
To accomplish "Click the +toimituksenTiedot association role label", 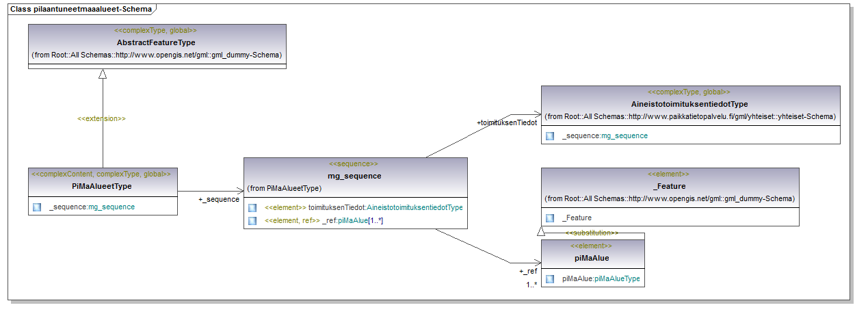I will click(x=506, y=122).
